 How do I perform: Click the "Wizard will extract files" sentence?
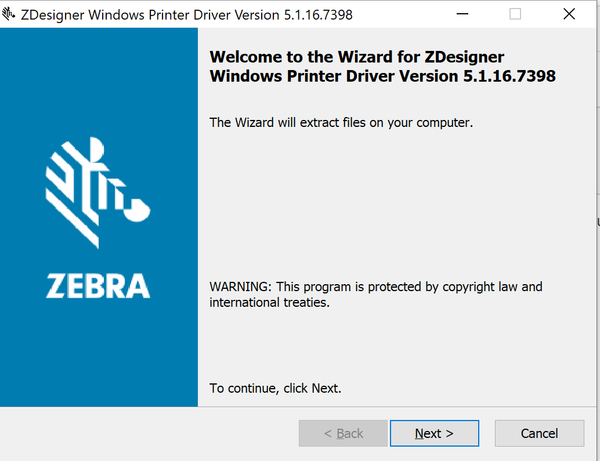point(340,123)
